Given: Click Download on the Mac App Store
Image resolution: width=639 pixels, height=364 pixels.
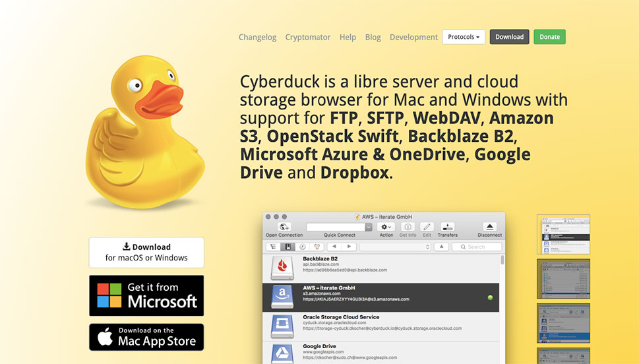Looking at the screenshot, I should (x=146, y=337).
